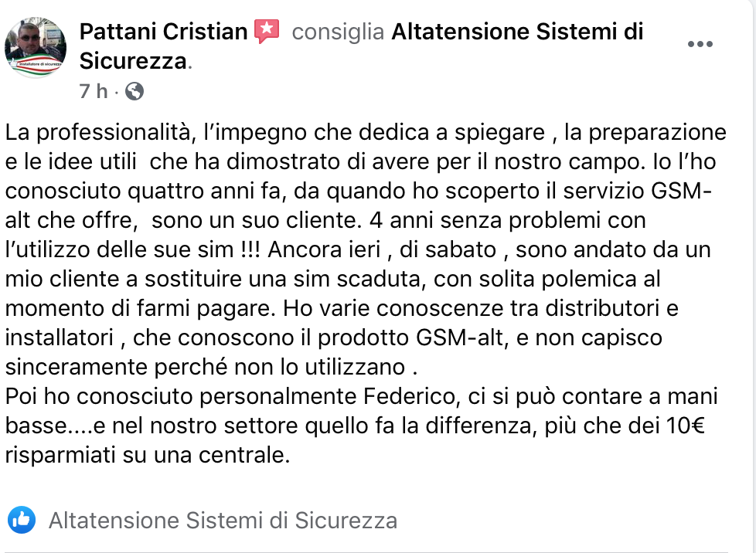Click the text 'Ancora ieri , di sabato'

[382, 250]
